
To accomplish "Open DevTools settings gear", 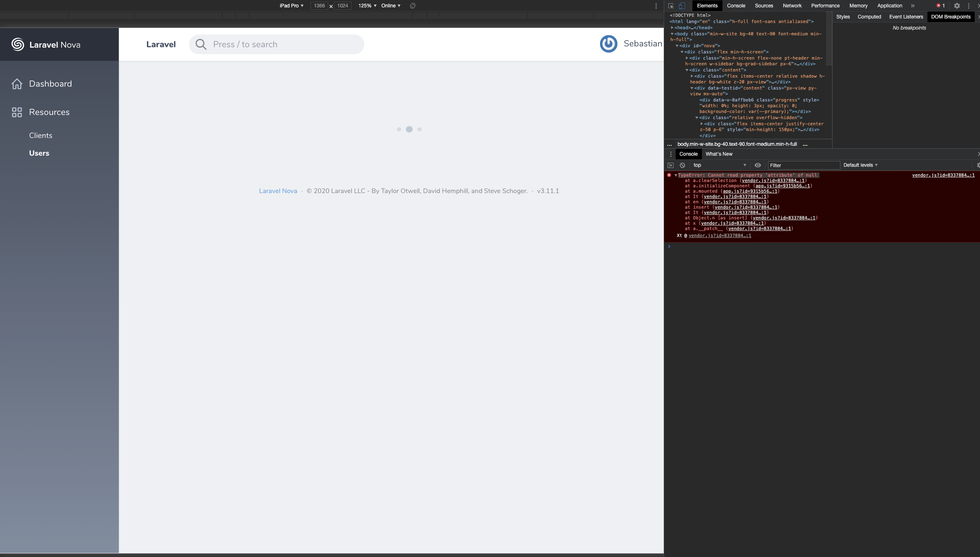I will [x=957, y=6].
